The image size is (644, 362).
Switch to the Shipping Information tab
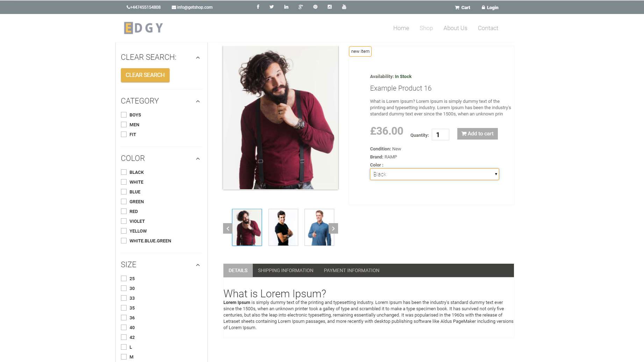point(286,270)
